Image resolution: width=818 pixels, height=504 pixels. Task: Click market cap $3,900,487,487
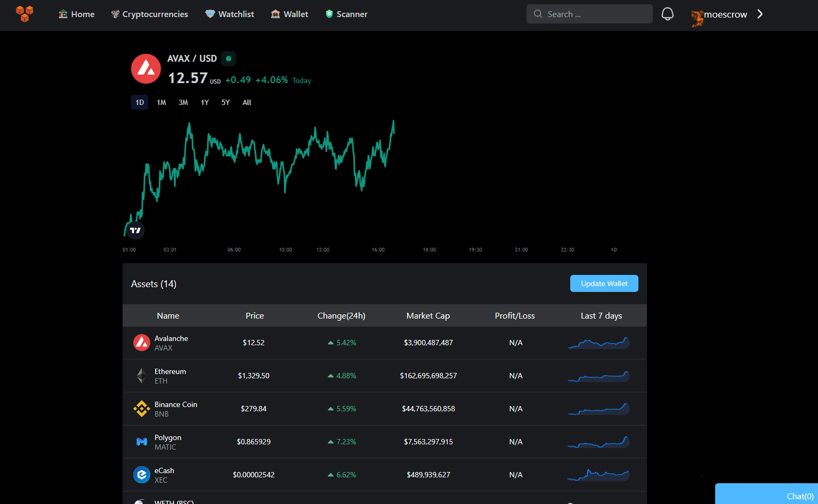(428, 343)
